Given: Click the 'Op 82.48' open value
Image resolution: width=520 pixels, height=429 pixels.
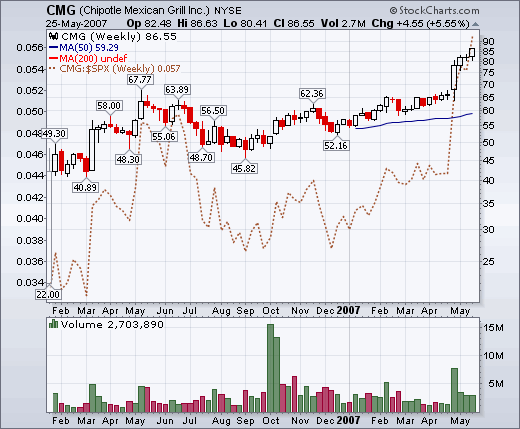Looking at the screenshot, I should (149, 24).
